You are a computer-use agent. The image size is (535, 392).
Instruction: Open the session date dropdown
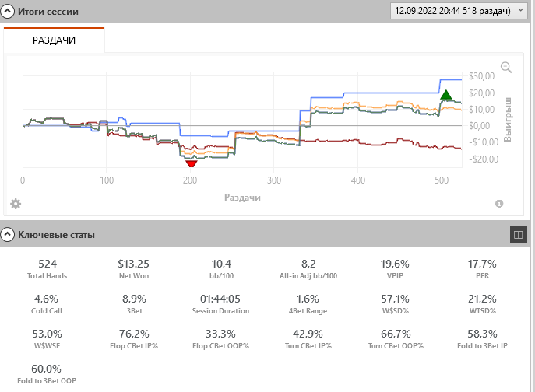[460, 11]
